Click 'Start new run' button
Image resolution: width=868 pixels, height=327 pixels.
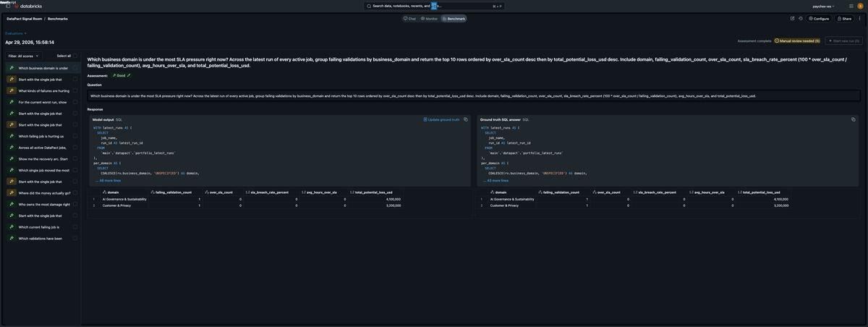pyautogui.click(x=845, y=41)
